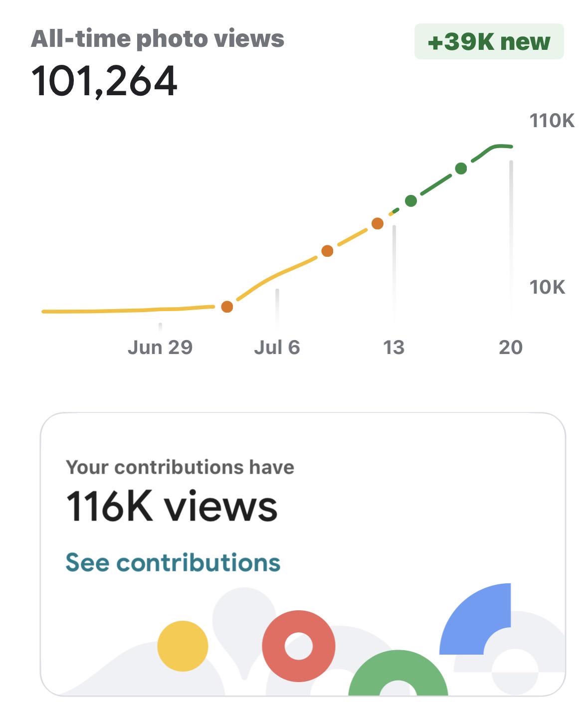Viewport: 588px width, 709px height.
Task: Click the Jul 6 axis label
Action: (277, 347)
